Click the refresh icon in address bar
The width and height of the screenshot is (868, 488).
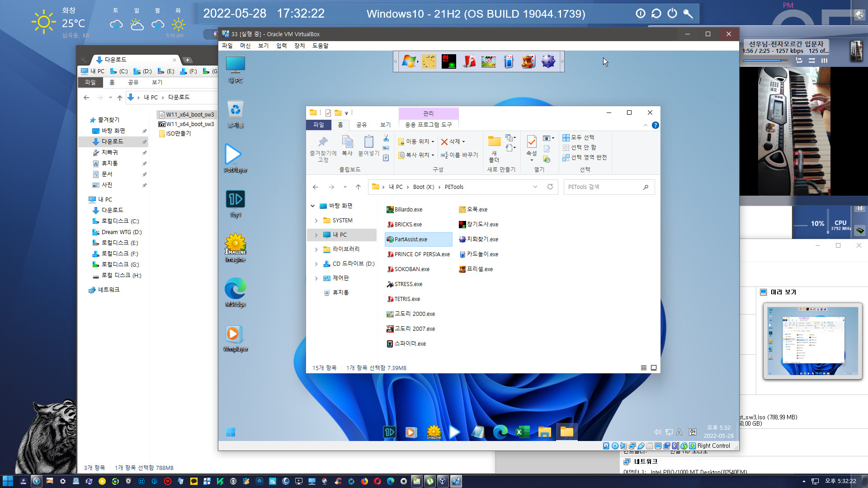(550, 187)
